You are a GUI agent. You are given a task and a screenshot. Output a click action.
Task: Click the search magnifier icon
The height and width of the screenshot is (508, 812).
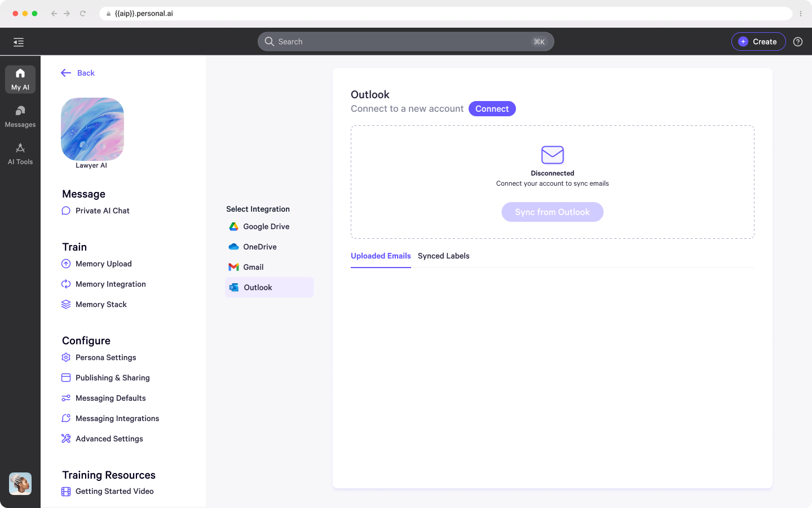pos(270,42)
